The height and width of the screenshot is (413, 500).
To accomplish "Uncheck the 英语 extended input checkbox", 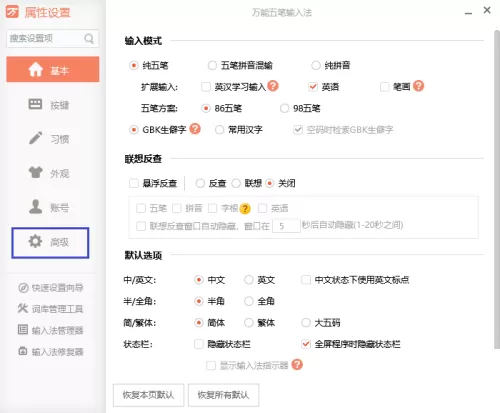I will pyautogui.click(x=313, y=87).
